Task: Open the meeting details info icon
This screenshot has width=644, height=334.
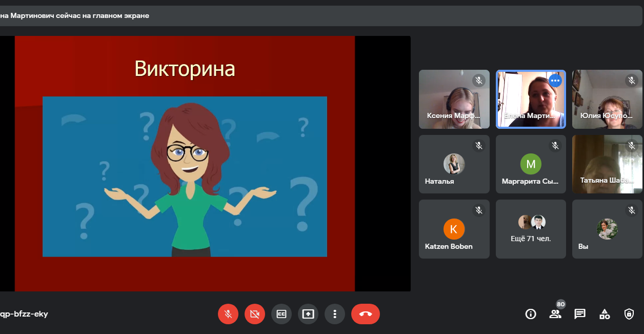Action: click(x=531, y=314)
